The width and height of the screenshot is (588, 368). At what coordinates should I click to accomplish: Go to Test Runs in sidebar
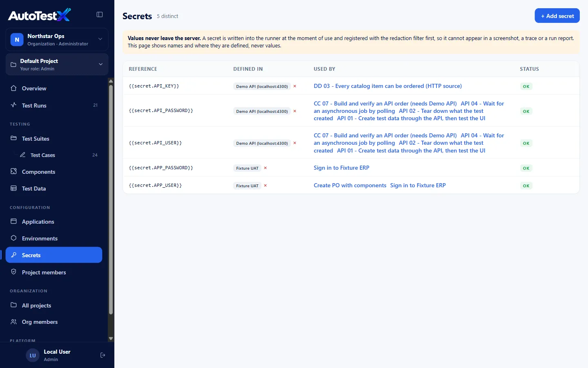(54, 105)
